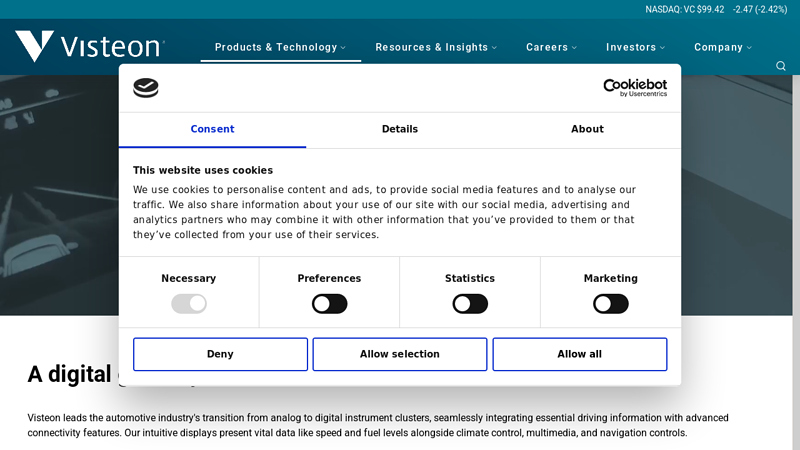Open the Careers dropdown menu

point(552,47)
